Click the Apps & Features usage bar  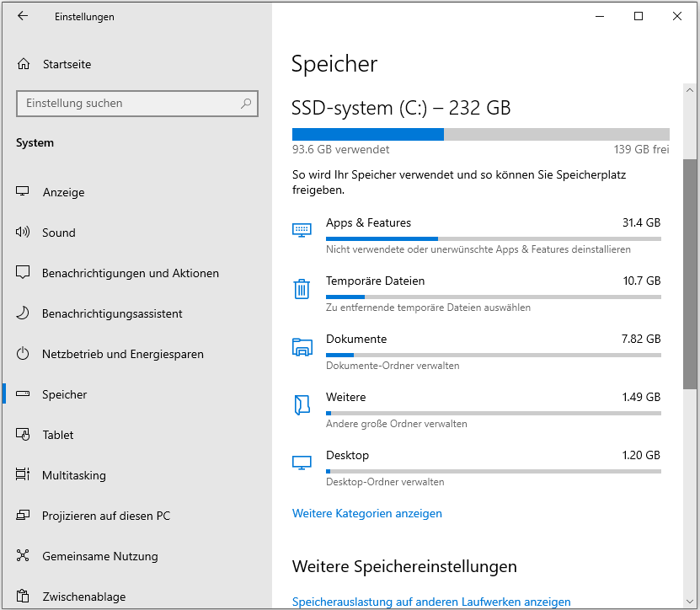[493, 239]
